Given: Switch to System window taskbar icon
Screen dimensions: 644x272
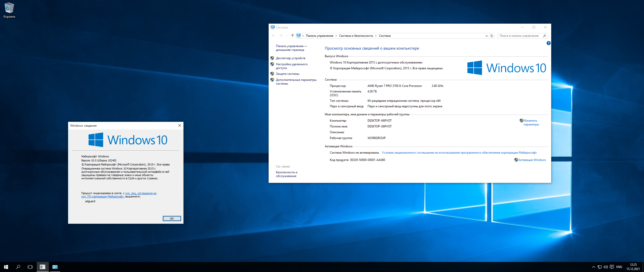Looking at the screenshot, I should click(x=55, y=267).
